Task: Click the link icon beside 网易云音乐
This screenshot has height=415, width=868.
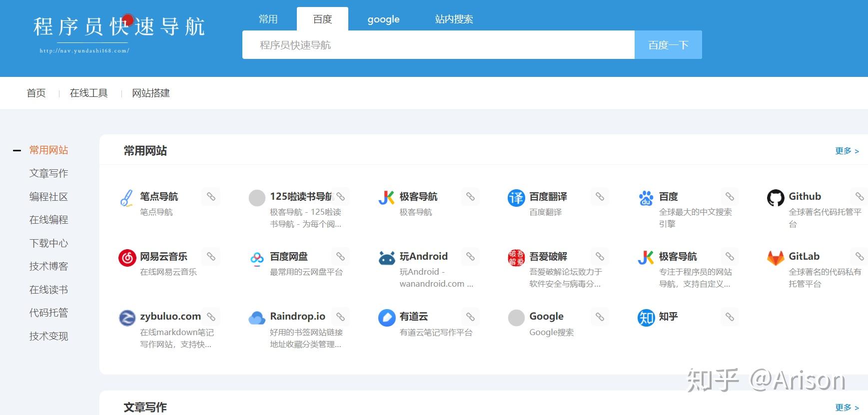Action: tap(211, 256)
